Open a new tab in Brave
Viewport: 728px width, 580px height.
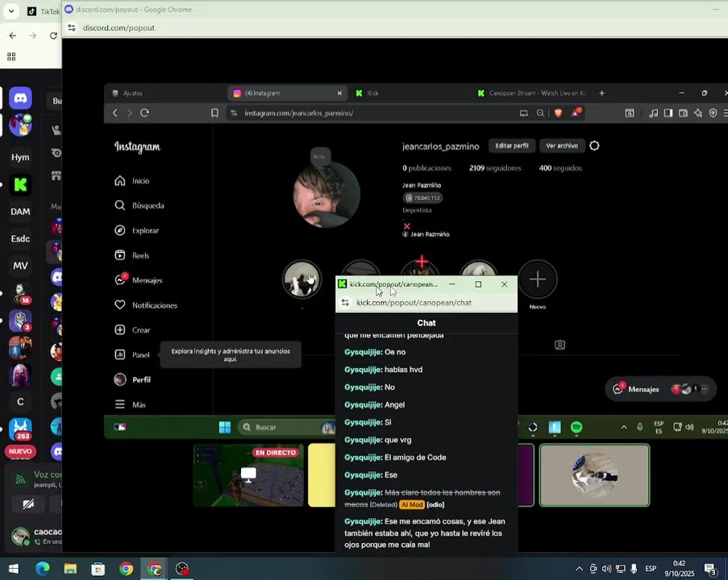tap(601, 93)
